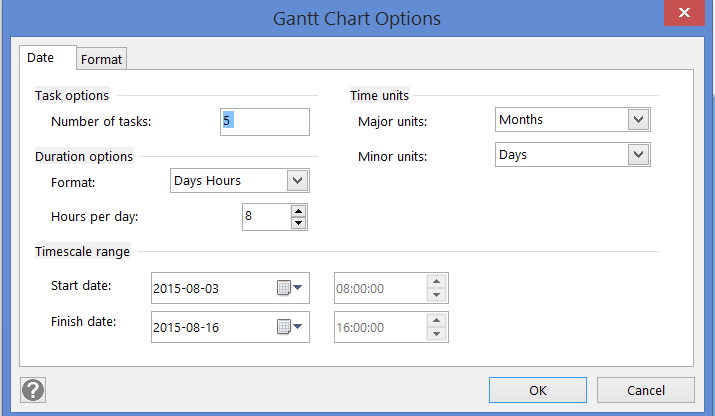Increase the Start date time spinner
This screenshot has width=715, height=416.
(x=436, y=282)
